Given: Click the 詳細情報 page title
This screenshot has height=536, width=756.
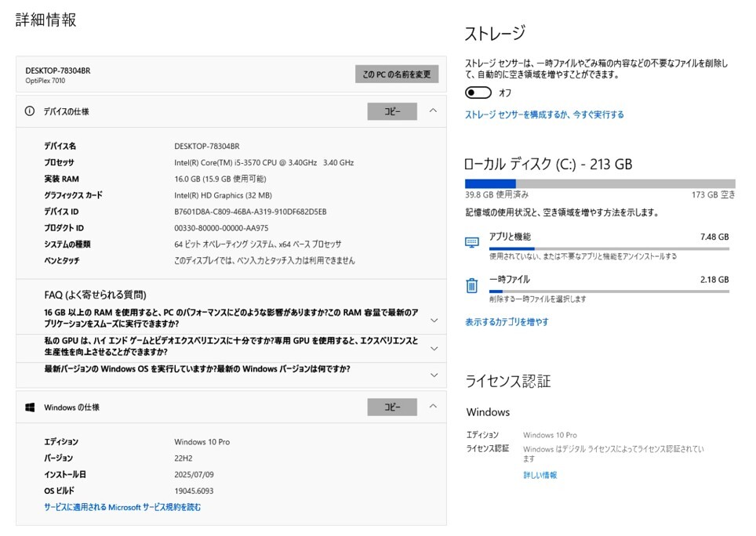Looking at the screenshot, I should point(45,20).
